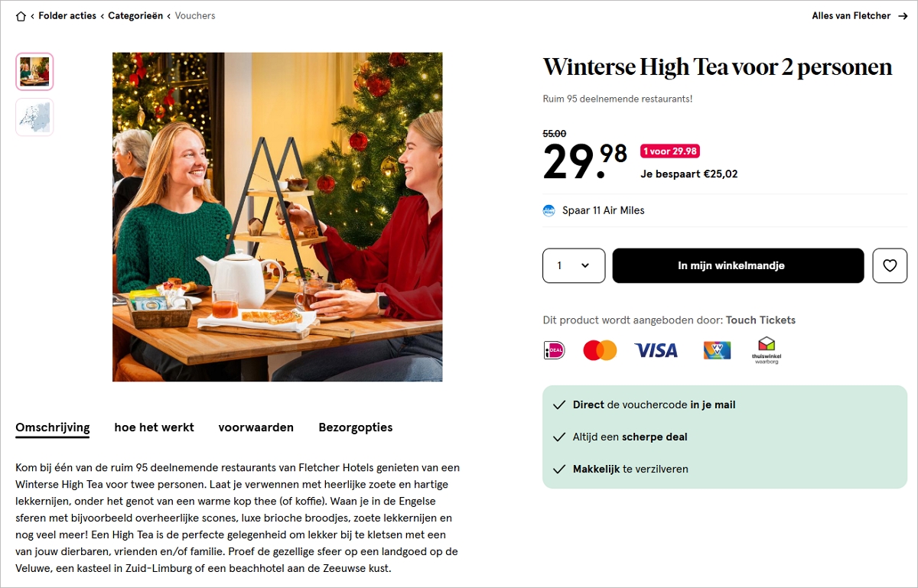Screen dimensions: 918x588
Task: Navigate to Categorieën breadcrumb
Action: [x=135, y=16]
